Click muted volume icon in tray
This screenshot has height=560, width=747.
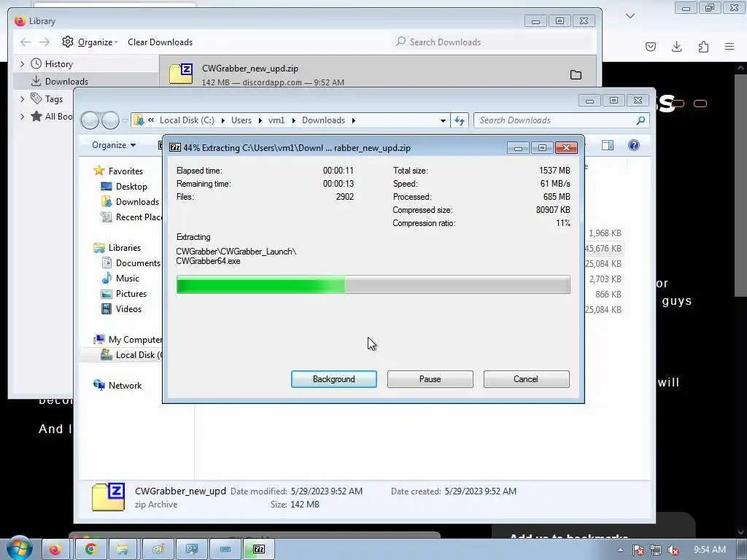[x=673, y=550]
